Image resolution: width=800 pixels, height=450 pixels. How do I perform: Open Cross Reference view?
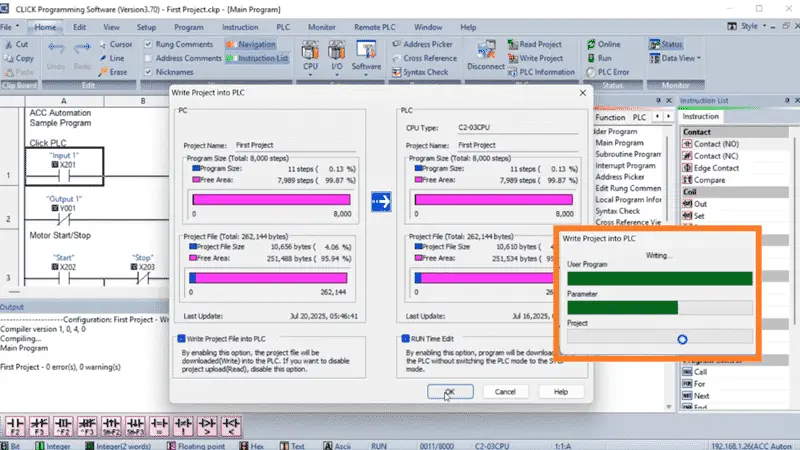click(424, 58)
